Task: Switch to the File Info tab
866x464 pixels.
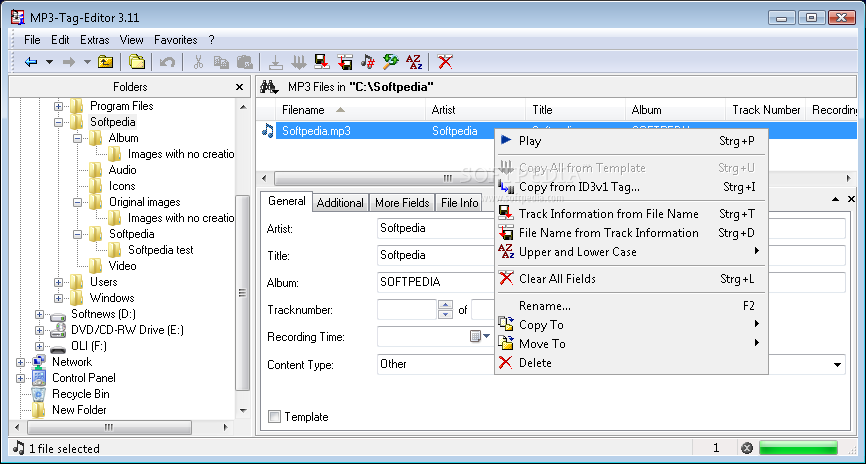Action: tap(460, 203)
